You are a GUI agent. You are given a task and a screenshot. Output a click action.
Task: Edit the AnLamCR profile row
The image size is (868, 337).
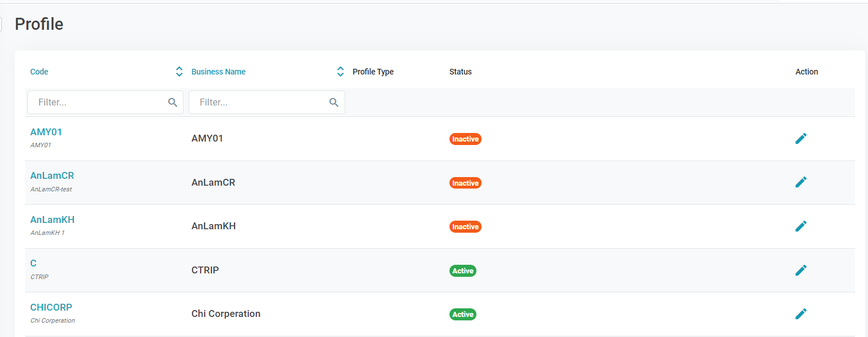801,182
